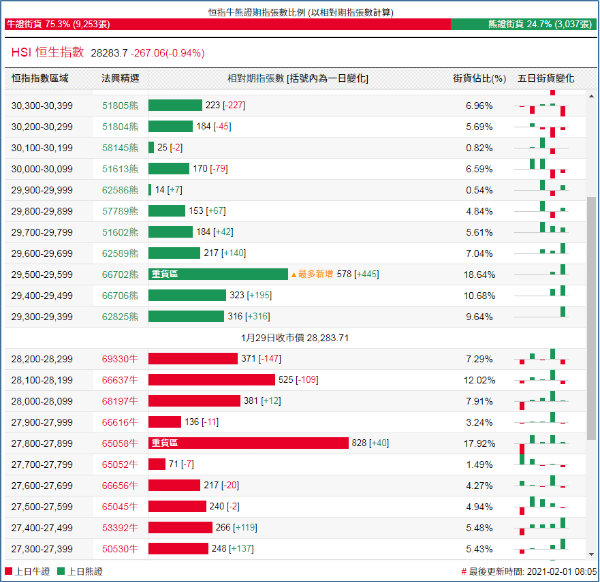The image size is (600, 582).
Task: Open bear certificate link 58145熊
Action: tap(120, 148)
